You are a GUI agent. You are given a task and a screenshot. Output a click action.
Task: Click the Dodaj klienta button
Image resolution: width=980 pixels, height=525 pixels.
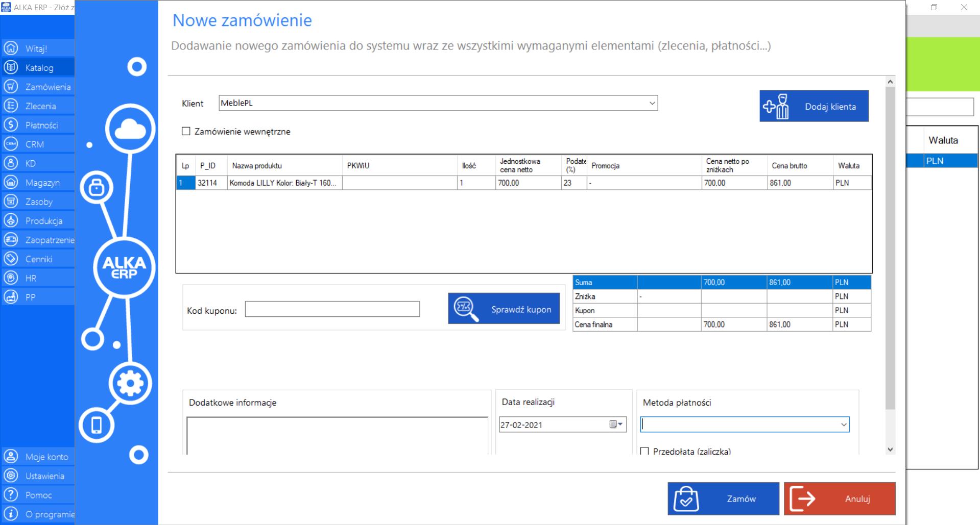coord(814,106)
